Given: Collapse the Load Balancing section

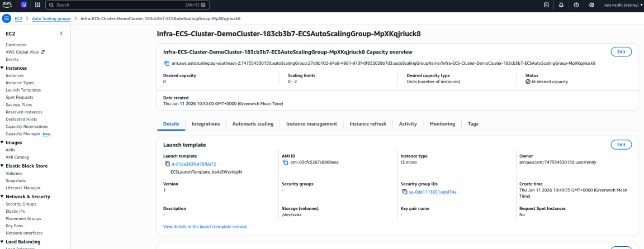Looking at the screenshot, I should (x=2, y=242).
